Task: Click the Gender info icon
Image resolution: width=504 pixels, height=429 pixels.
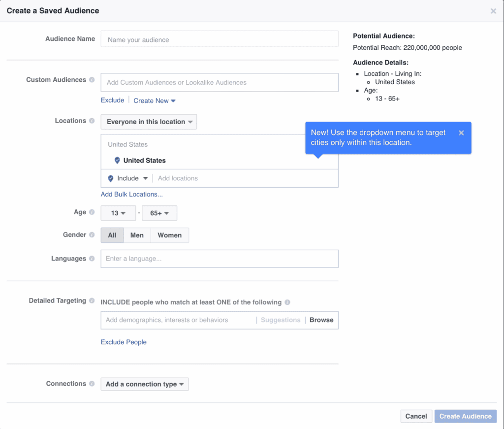Action: point(92,235)
